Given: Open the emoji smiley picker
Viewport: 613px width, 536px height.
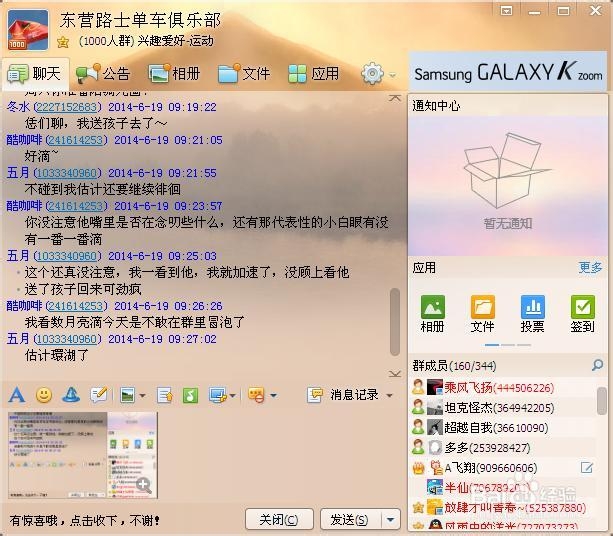Looking at the screenshot, I should click(x=44, y=395).
